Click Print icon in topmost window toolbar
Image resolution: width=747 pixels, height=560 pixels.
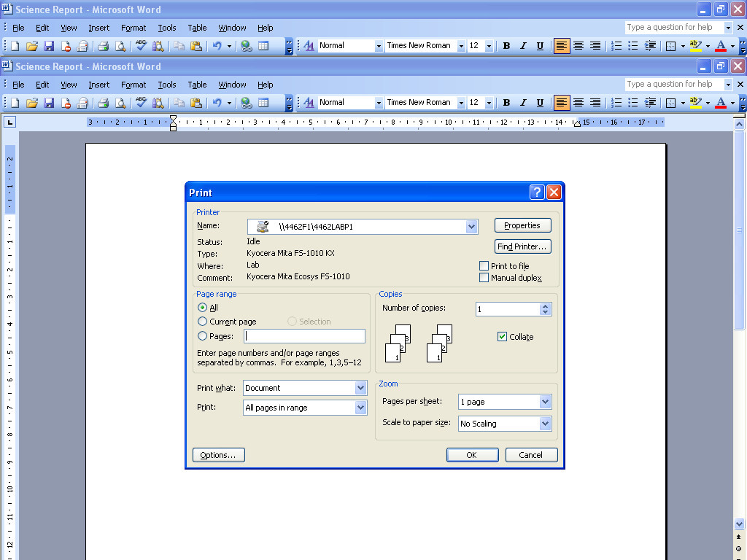point(104,46)
